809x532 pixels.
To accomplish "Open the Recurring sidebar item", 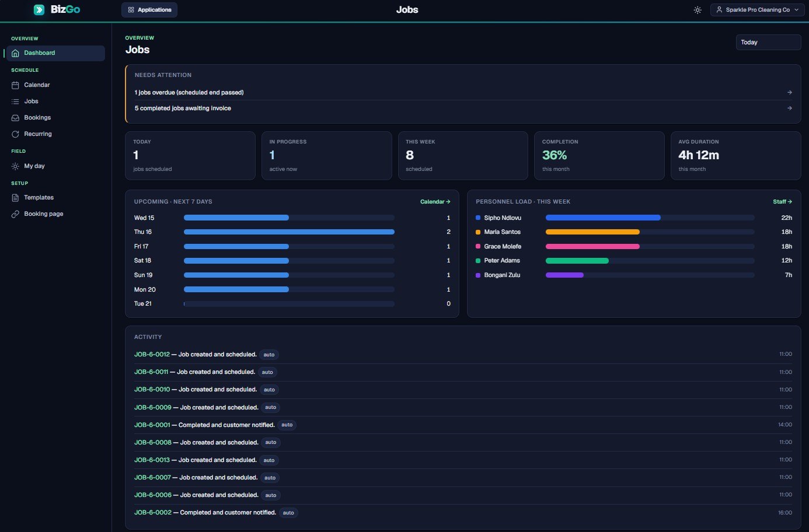I will 55,134.
